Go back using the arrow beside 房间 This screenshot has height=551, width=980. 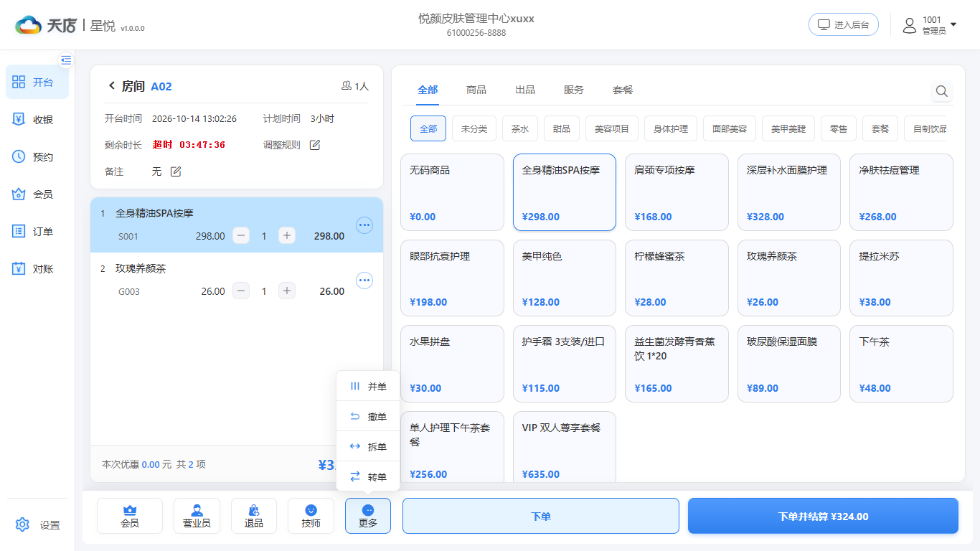111,86
